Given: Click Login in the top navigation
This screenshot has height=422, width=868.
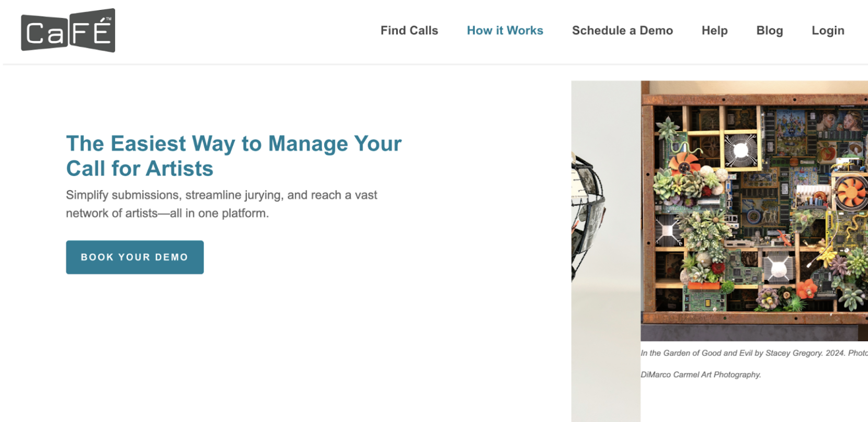Looking at the screenshot, I should point(828,30).
